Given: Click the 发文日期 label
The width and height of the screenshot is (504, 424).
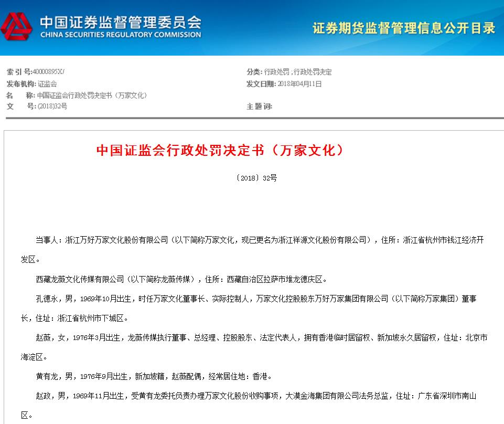Looking at the screenshot, I should pyautogui.click(x=261, y=84).
